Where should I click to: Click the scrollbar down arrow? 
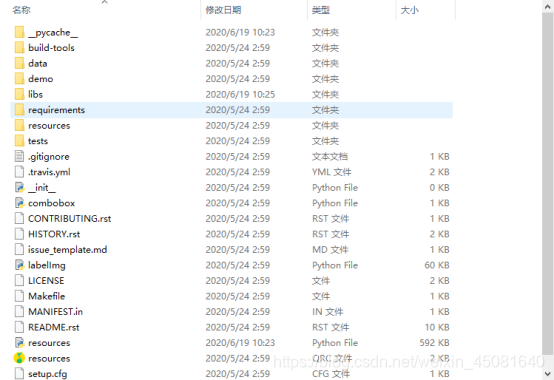point(548,374)
